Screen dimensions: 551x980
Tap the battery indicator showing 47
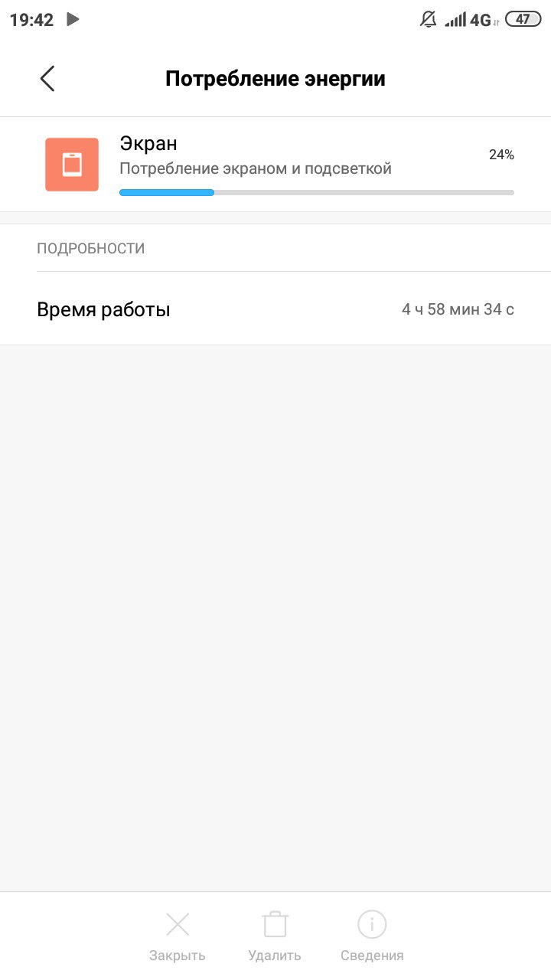coord(523,20)
